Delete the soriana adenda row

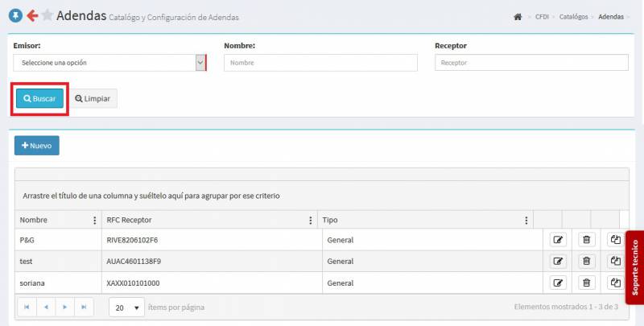click(586, 283)
